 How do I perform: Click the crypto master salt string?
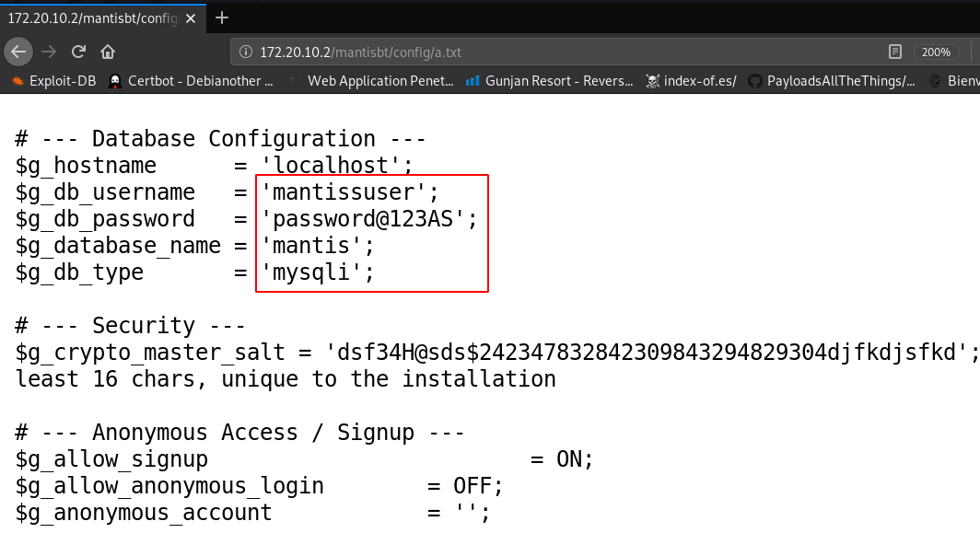pyautogui.click(x=646, y=353)
